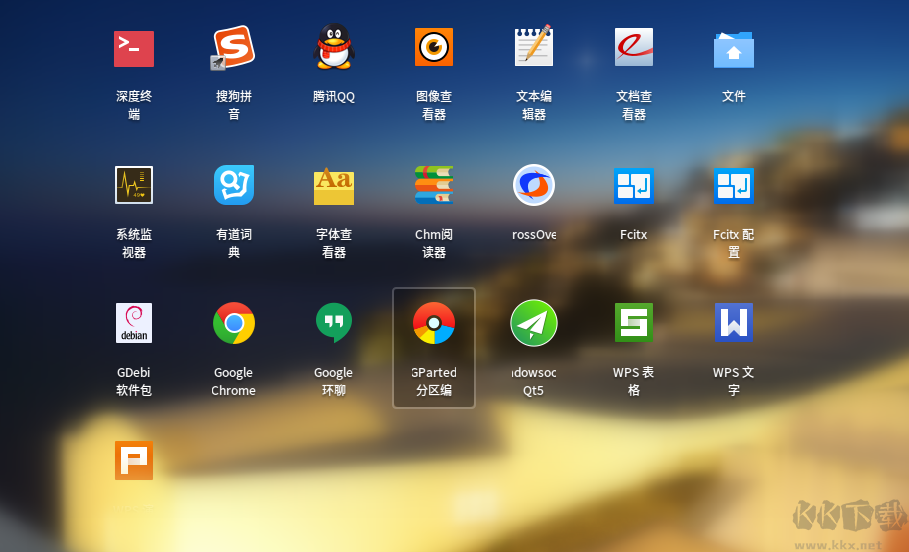Open the Text Editor (文本编辑器) notepad icon
Viewport: 909px width, 552px height.
click(534, 48)
